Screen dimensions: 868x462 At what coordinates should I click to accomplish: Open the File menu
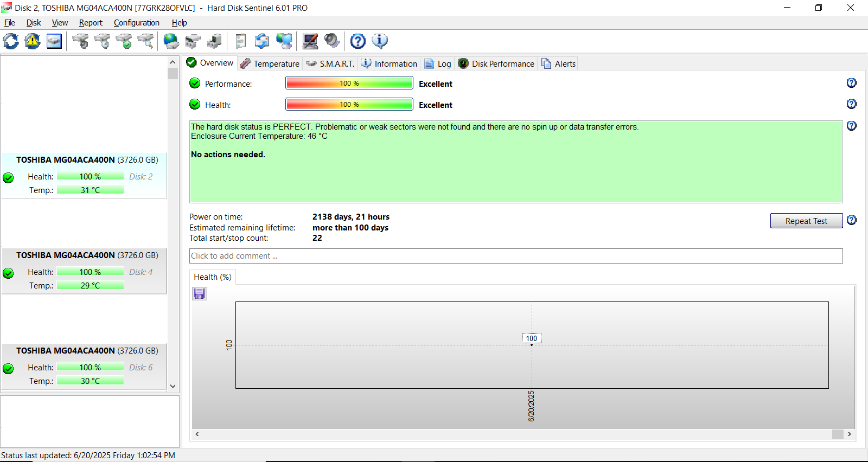tap(10, 23)
